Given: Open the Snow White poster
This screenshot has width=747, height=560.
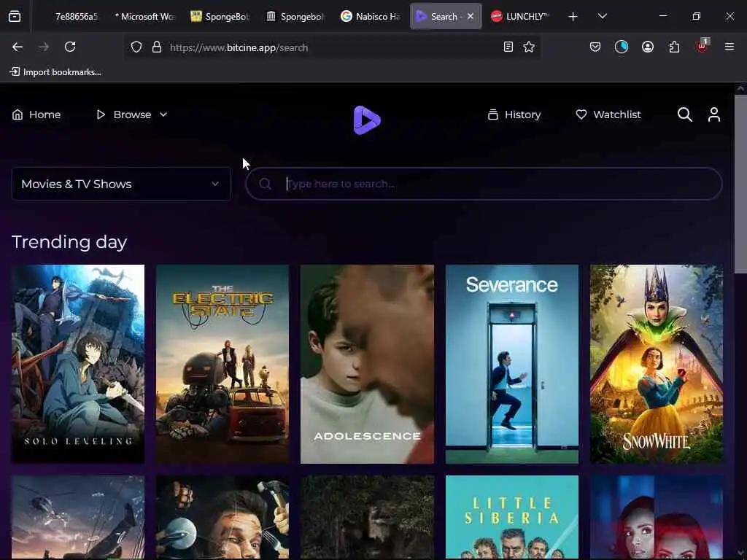Looking at the screenshot, I should click(657, 364).
